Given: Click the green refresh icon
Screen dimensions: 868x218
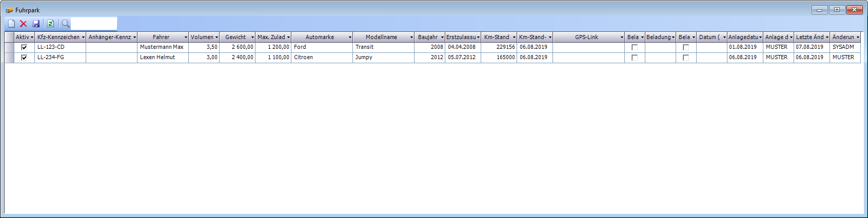Looking at the screenshot, I should click(x=50, y=24).
